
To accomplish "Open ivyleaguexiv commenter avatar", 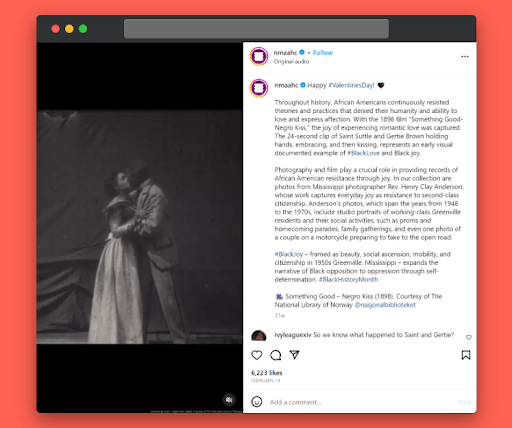I will (259, 335).
